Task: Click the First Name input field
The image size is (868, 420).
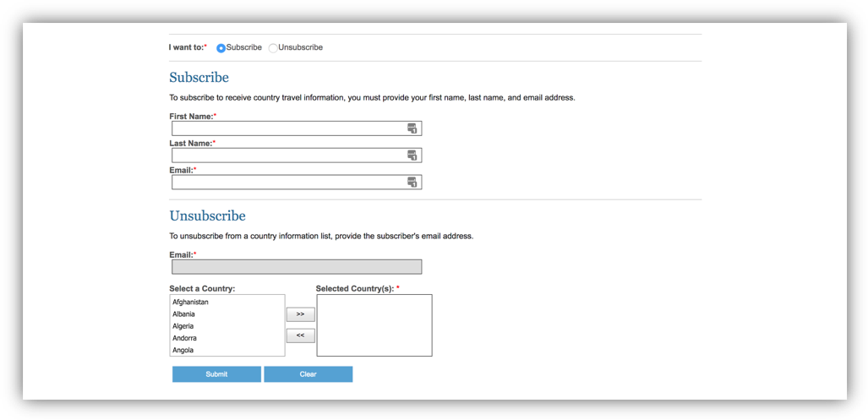Action: click(297, 128)
